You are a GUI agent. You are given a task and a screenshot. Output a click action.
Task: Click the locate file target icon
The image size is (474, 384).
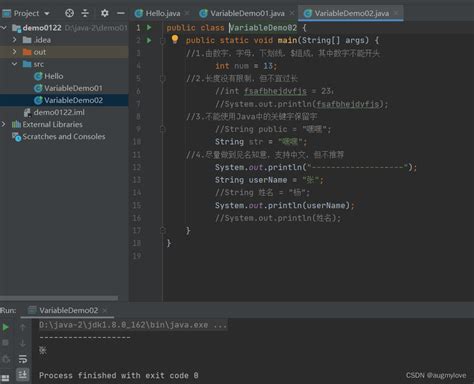coord(69,13)
